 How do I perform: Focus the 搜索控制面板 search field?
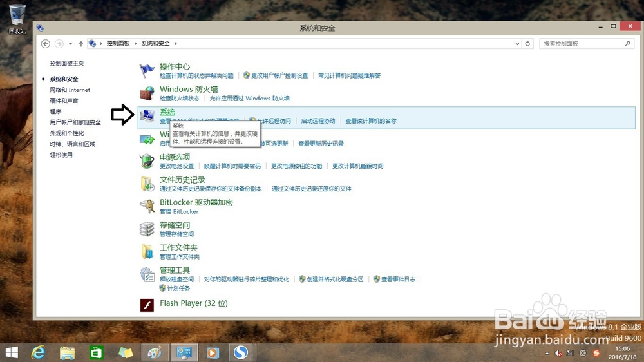point(587,44)
